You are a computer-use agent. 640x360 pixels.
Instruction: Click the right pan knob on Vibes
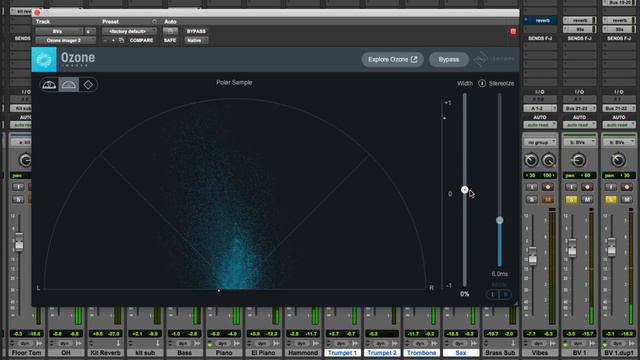click(x=548, y=160)
